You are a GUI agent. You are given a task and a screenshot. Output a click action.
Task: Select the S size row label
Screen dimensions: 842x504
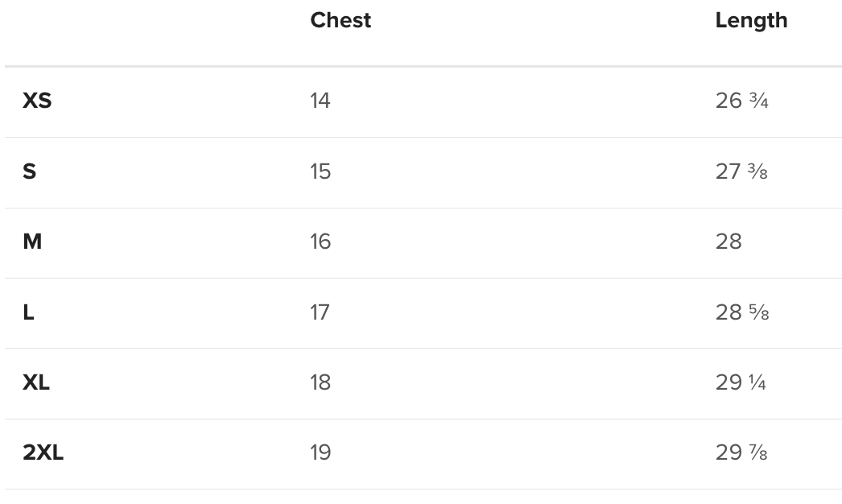[30, 171]
